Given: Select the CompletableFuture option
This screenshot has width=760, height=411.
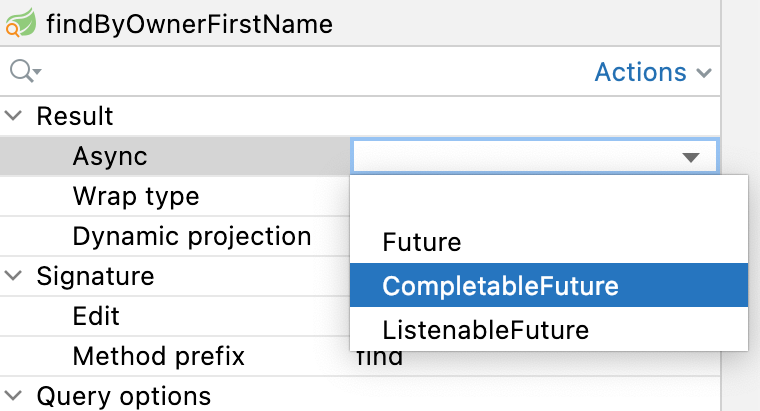Looking at the screenshot, I should [500, 286].
